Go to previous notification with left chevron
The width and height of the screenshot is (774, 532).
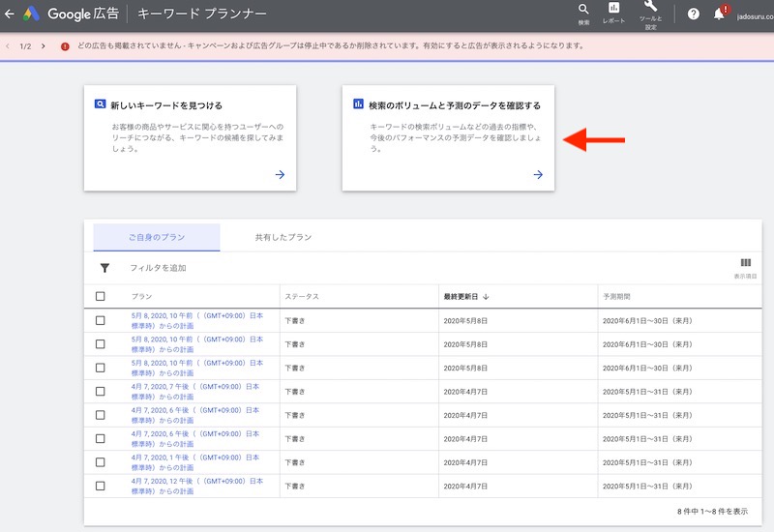9,45
